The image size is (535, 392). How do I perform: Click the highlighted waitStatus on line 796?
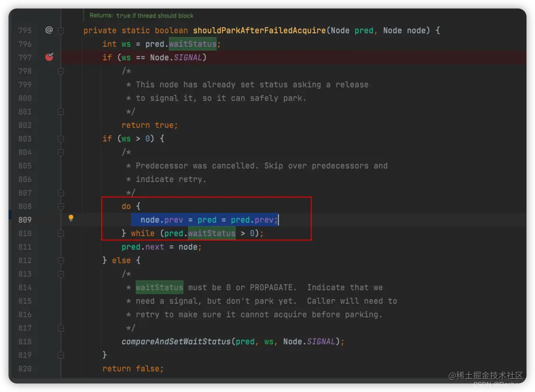point(193,44)
